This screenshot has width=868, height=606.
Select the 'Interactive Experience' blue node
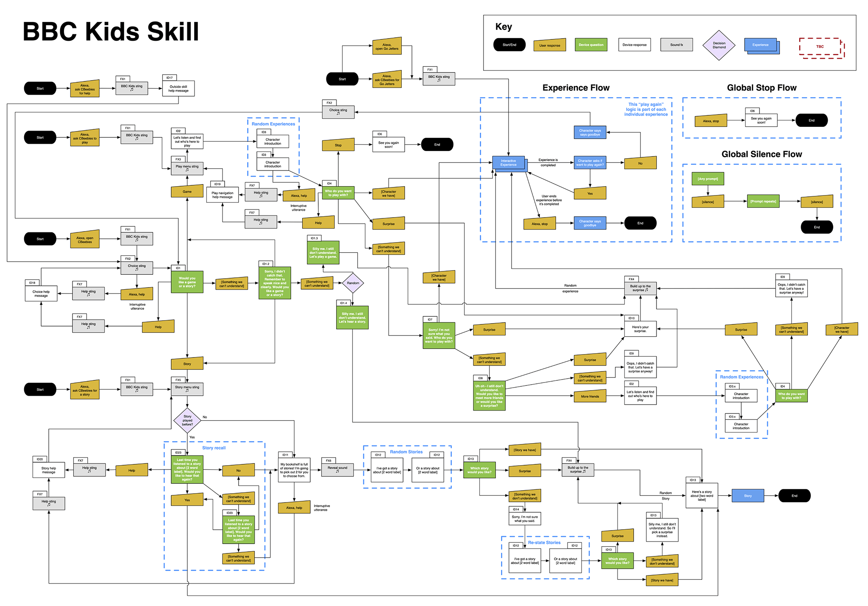pyautogui.click(x=509, y=163)
